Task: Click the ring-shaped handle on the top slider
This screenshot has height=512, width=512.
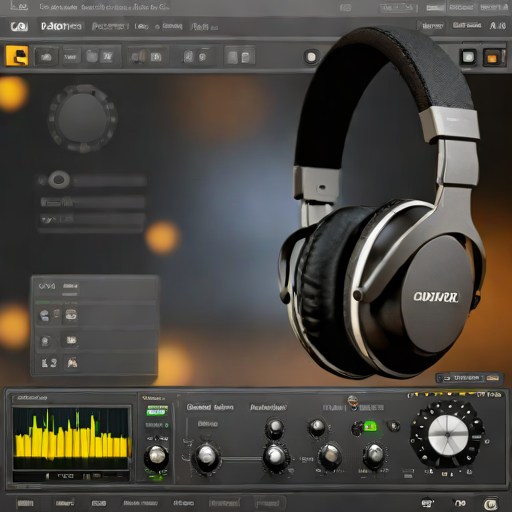Action: [59, 180]
